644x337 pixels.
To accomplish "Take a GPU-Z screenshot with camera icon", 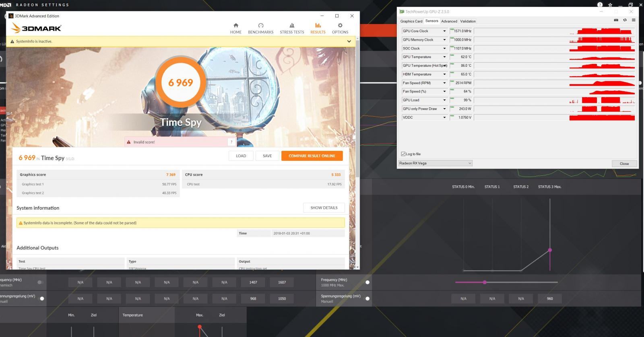I will (x=616, y=20).
